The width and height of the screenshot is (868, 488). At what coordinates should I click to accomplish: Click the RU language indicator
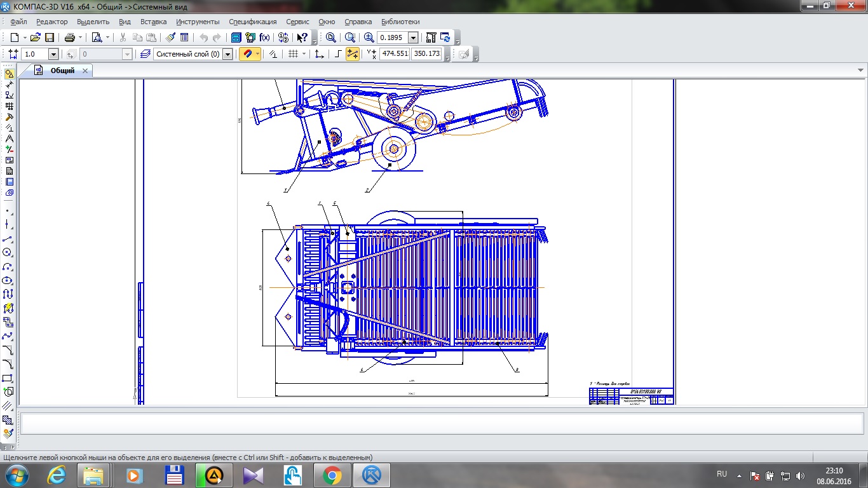click(722, 474)
